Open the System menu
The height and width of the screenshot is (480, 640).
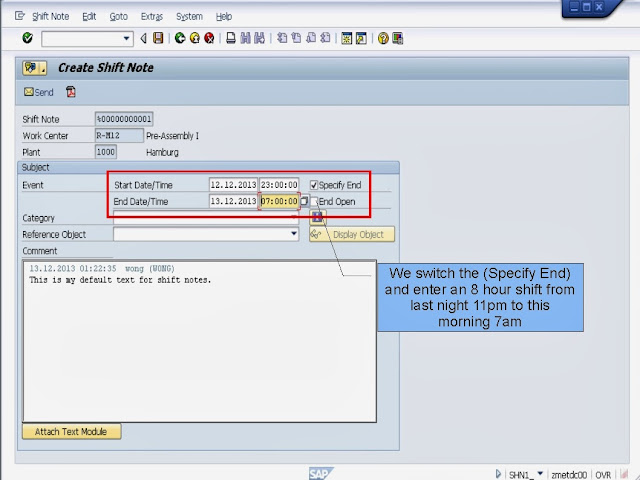(189, 16)
